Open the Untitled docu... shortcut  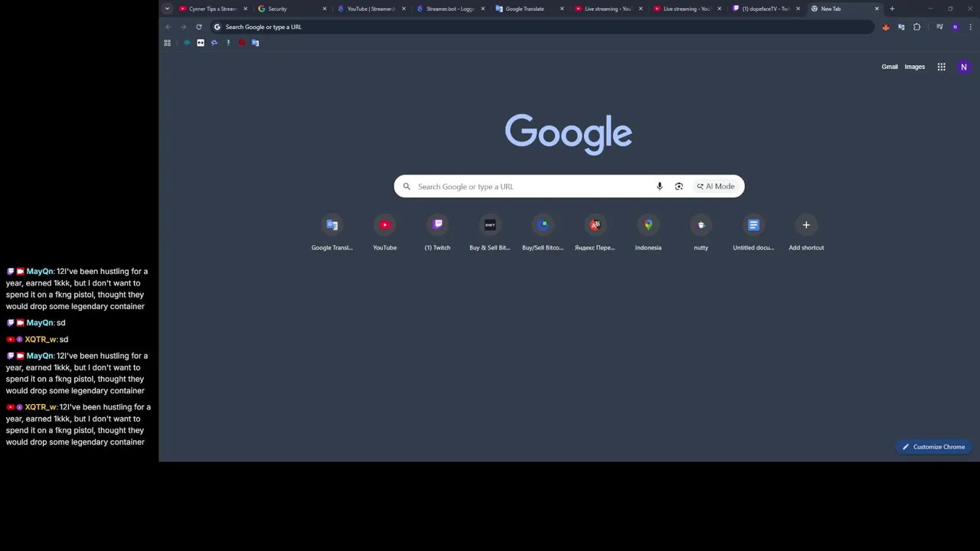(x=753, y=233)
